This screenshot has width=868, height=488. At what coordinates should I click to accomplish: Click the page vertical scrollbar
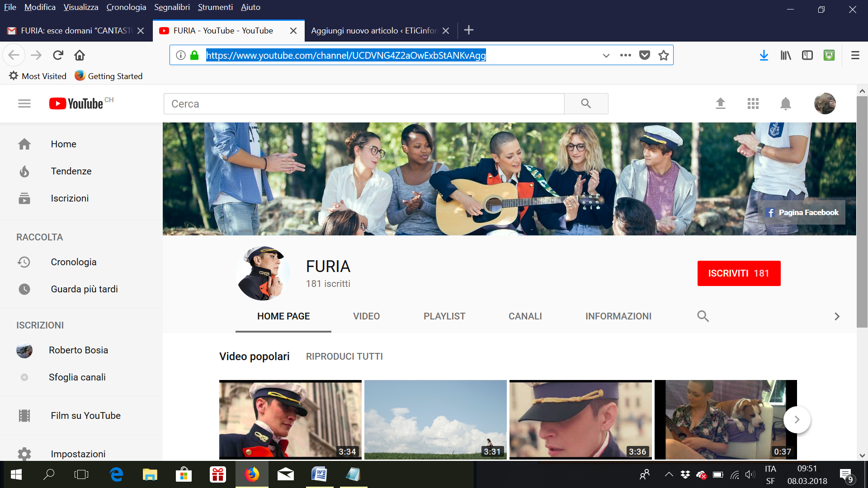click(x=862, y=212)
